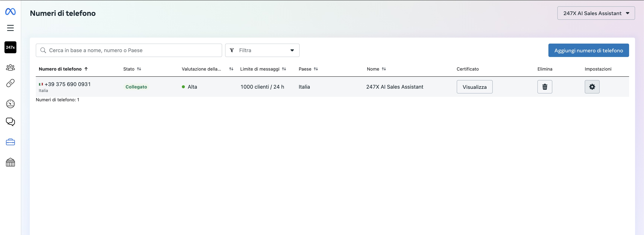Image resolution: width=644 pixels, height=235 pixels.
Task: Click Numeri di telefono: 1 count
Action: point(58,100)
